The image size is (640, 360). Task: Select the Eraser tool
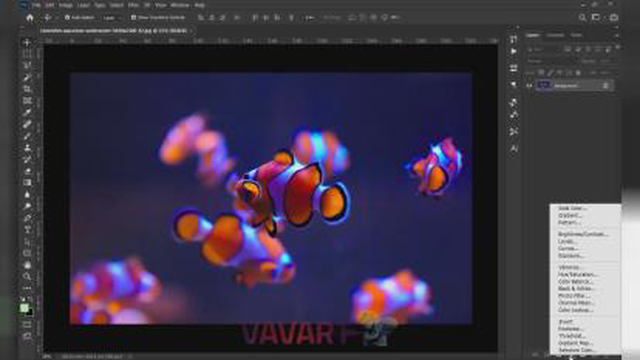pos(27,171)
